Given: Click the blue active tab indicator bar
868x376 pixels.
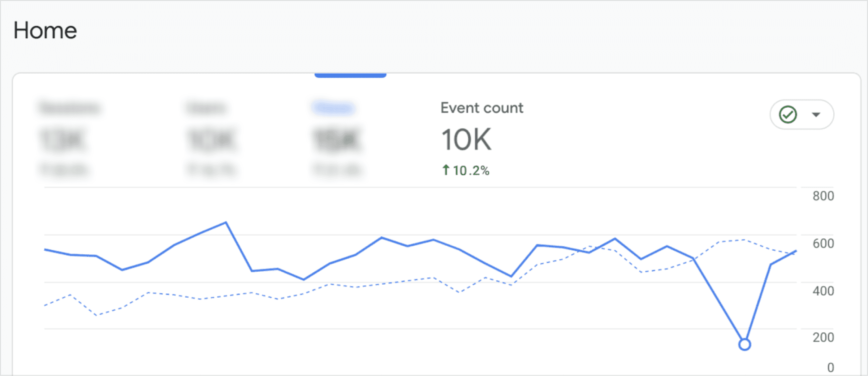Looking at the screenshot, I should point(350,76).
